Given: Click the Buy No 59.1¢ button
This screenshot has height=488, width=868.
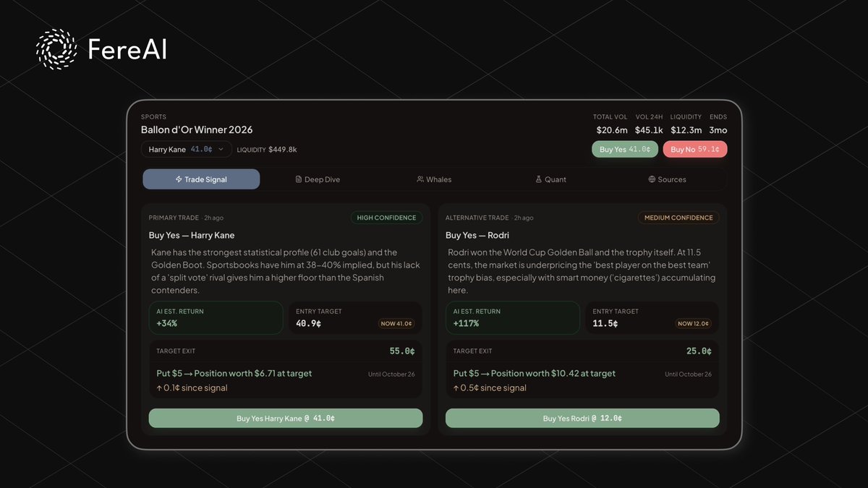Looking at the screenshot, I should (694, 150).
